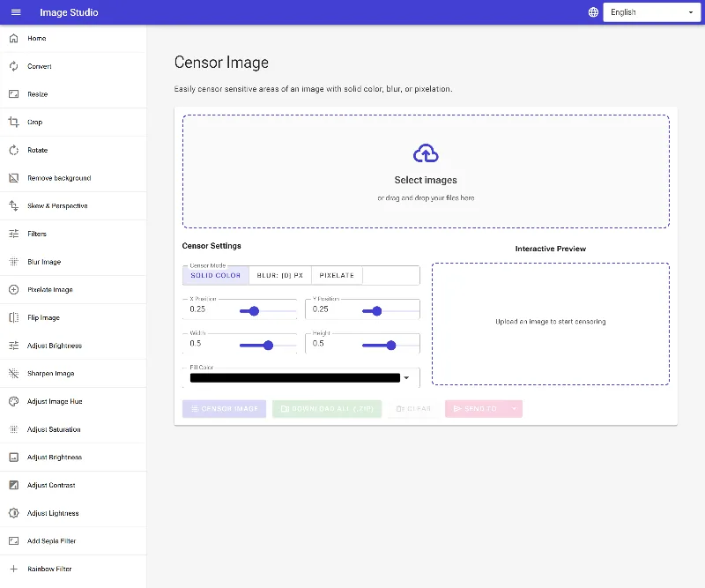Choose the Crop tool icon

coord(14,122)
